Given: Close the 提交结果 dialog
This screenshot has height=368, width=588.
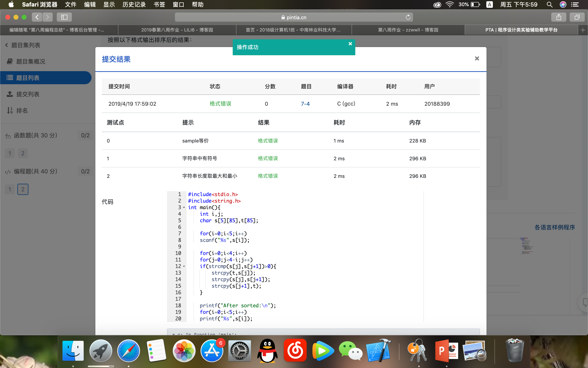Looking at the screenshot, I should point(477,58).
